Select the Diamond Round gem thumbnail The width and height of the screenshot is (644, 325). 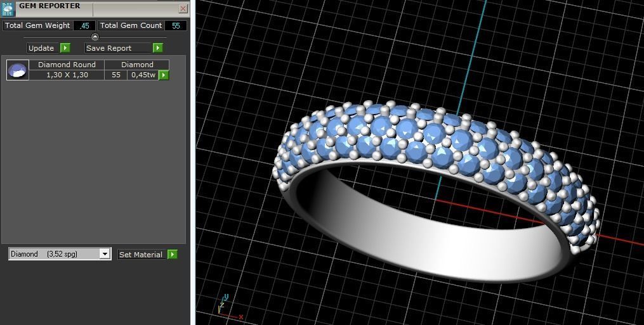click(x=18, y=70)
